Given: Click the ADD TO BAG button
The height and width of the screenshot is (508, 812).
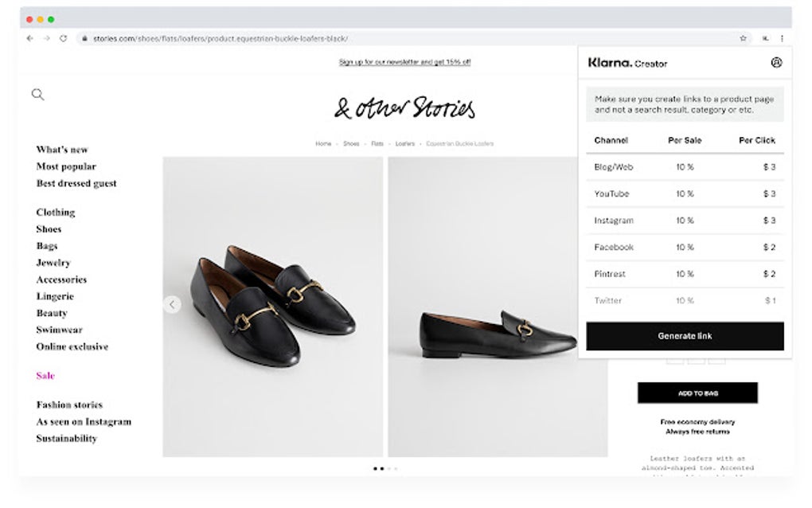Looking at the screenshot, I should point(697,393).
